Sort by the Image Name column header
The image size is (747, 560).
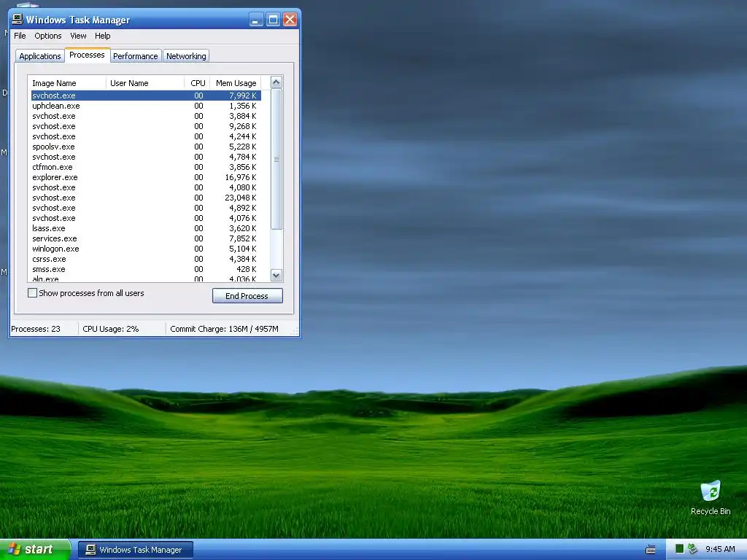tap(66, 83)
